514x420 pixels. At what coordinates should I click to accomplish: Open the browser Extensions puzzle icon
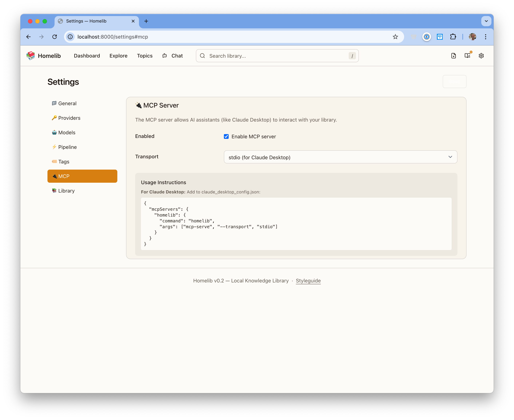tap(453, 37)
